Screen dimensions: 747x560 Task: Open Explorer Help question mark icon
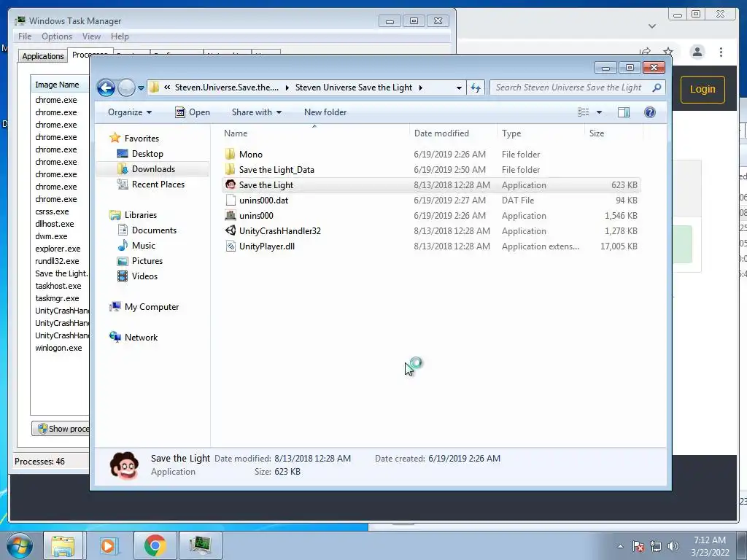click(x=650, y=112)
